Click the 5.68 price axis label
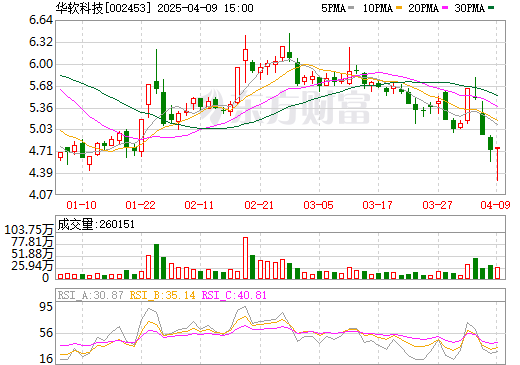Viewport: 520px width, 365px height. pyautogui.click(x=41, y=86)
